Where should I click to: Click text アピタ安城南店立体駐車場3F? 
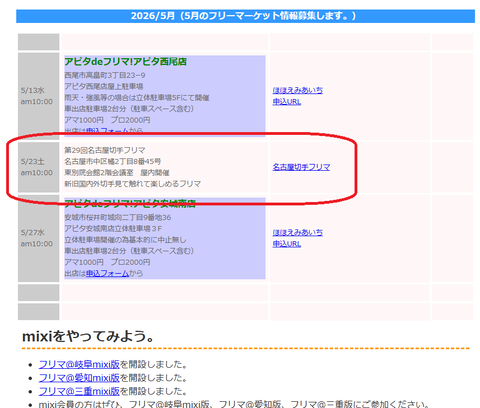coord(113,229)
